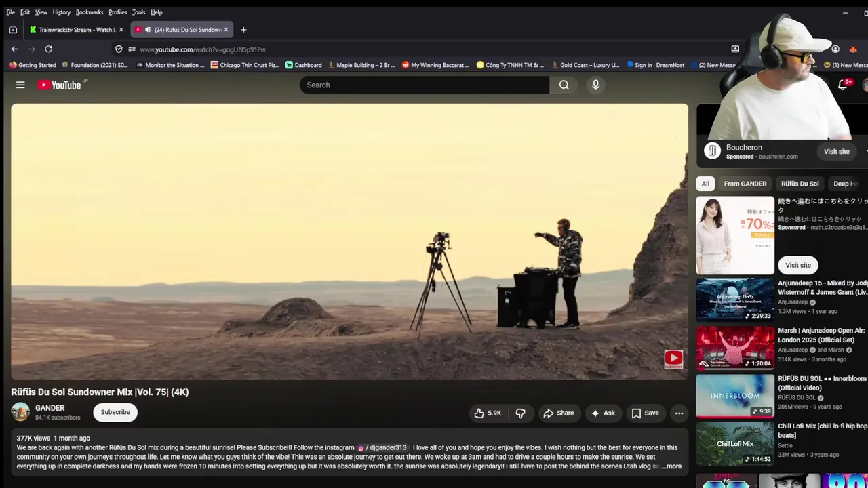This screenshot has height=488, width=868.
Task: Open site permissions icon in address bar
Action: (132, 49)
